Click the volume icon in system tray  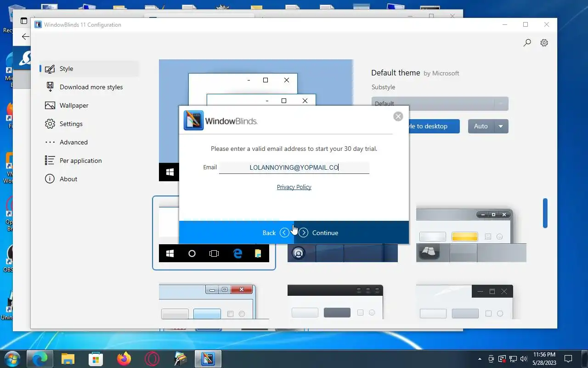pyautogui.click(x=523, y=359)
